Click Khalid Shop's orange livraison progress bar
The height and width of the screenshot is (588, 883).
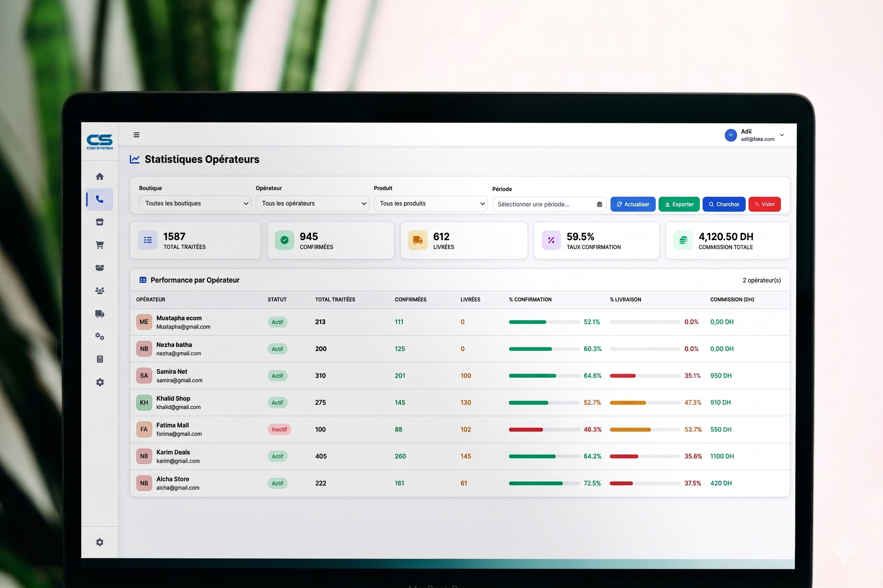click(645, 403)
